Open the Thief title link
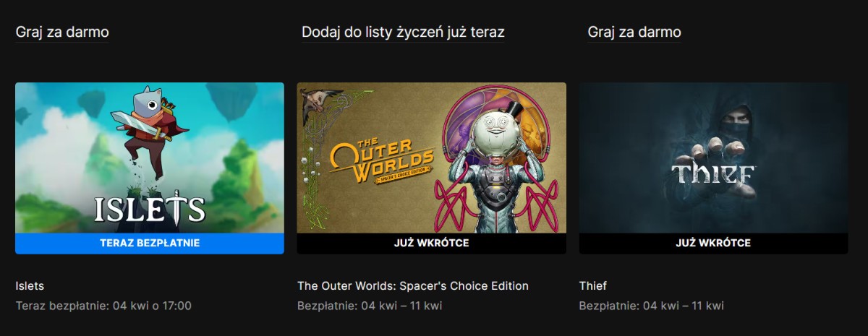This screenshot has width=868, height=336. (x=593, y=285)
